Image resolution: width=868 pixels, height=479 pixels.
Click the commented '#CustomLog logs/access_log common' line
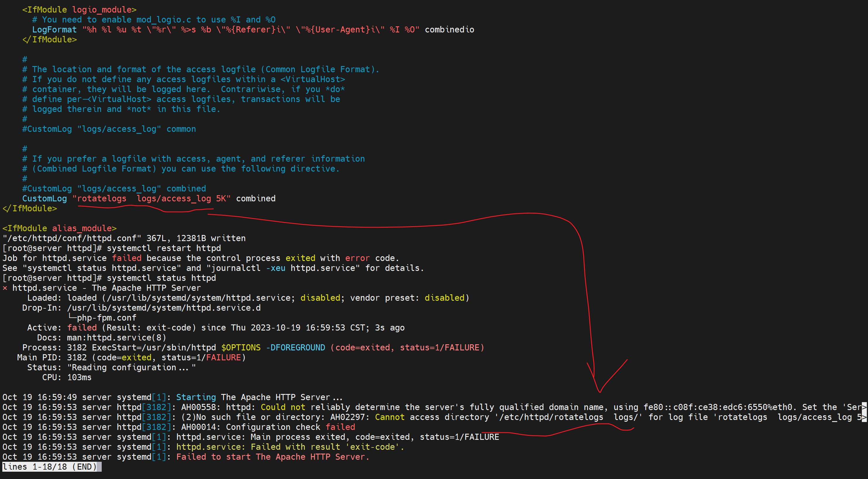click(109, 129)
